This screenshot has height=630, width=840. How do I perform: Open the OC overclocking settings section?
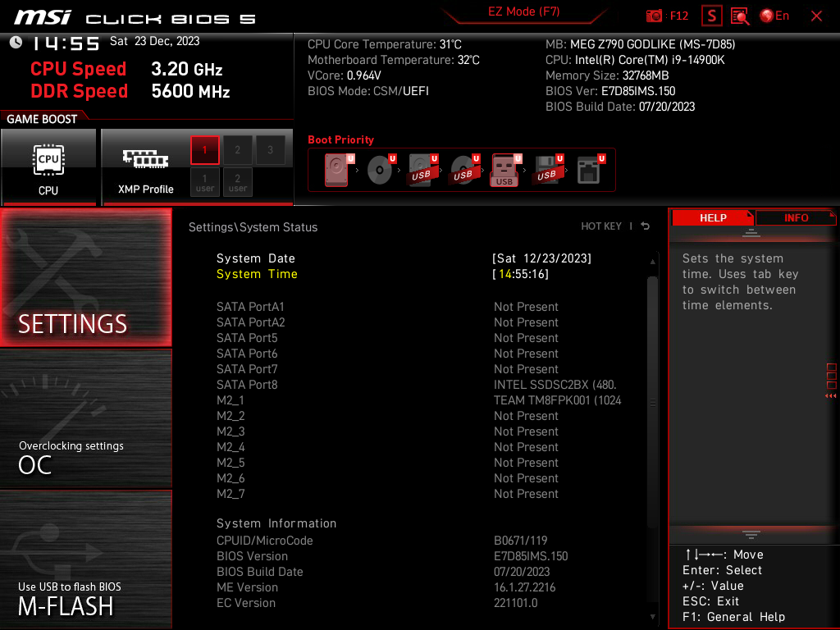[x=85, y=419]
